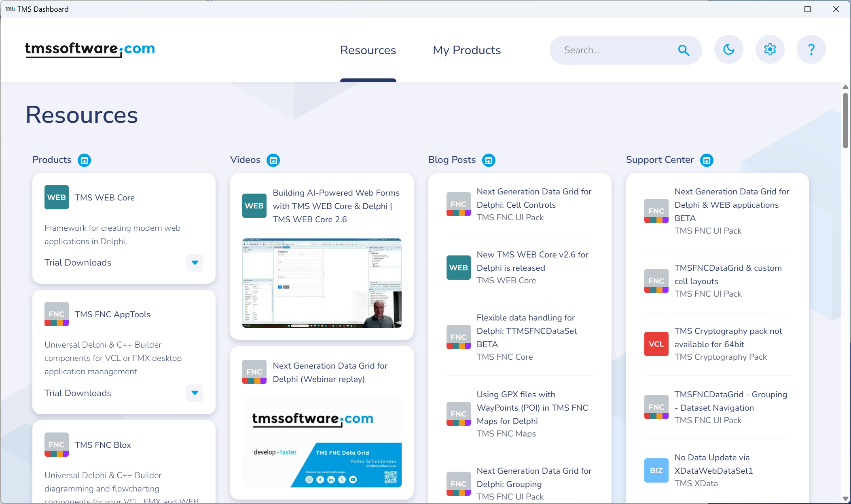The image size is (851, 504).
Task: Click the Blog Posts panel pin icon
Action: point(489,160)
